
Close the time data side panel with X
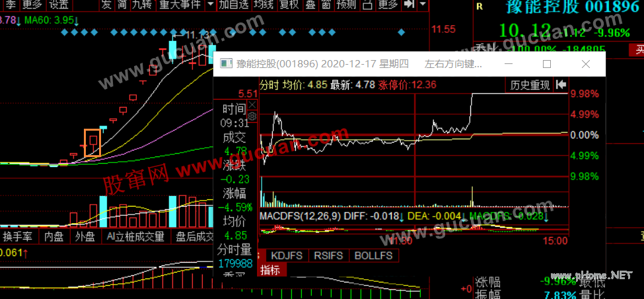pos(252,104)
